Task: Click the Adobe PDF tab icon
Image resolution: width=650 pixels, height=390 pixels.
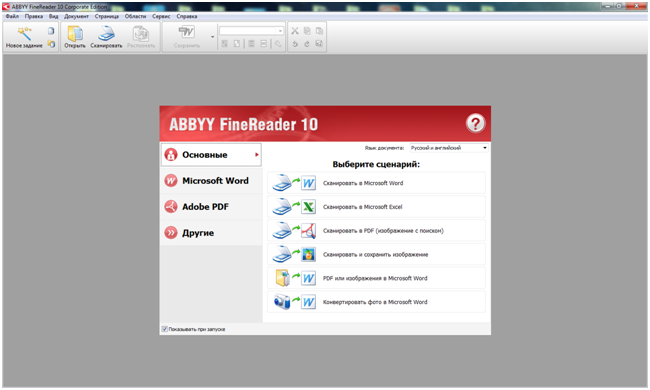Action: [x=171, y=206]
